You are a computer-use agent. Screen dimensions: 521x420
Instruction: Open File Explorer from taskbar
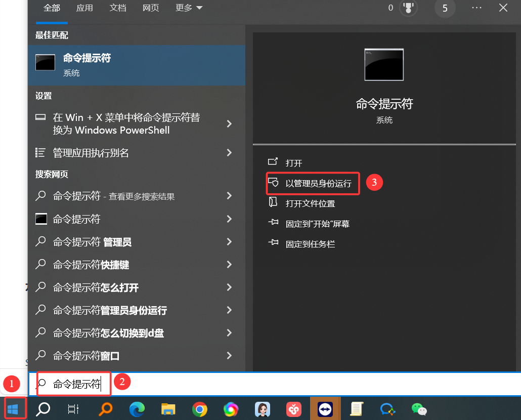(x=168, y=409)
